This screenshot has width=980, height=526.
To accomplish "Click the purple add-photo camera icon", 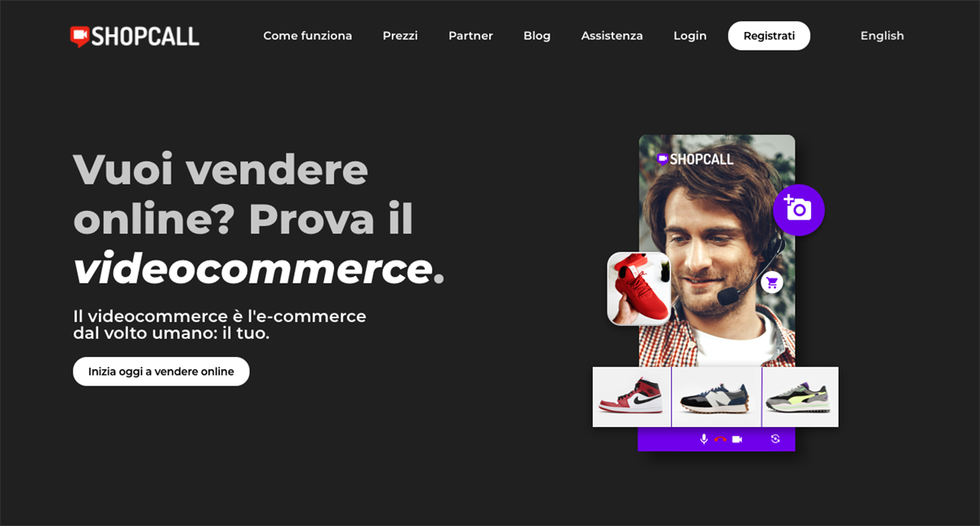I will (799, 210).
